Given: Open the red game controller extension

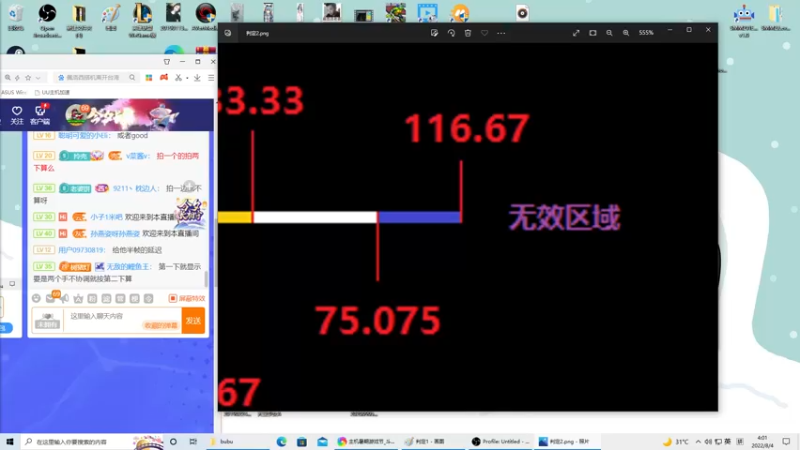Looking at the screenshot, I should [x=164, y=78].
